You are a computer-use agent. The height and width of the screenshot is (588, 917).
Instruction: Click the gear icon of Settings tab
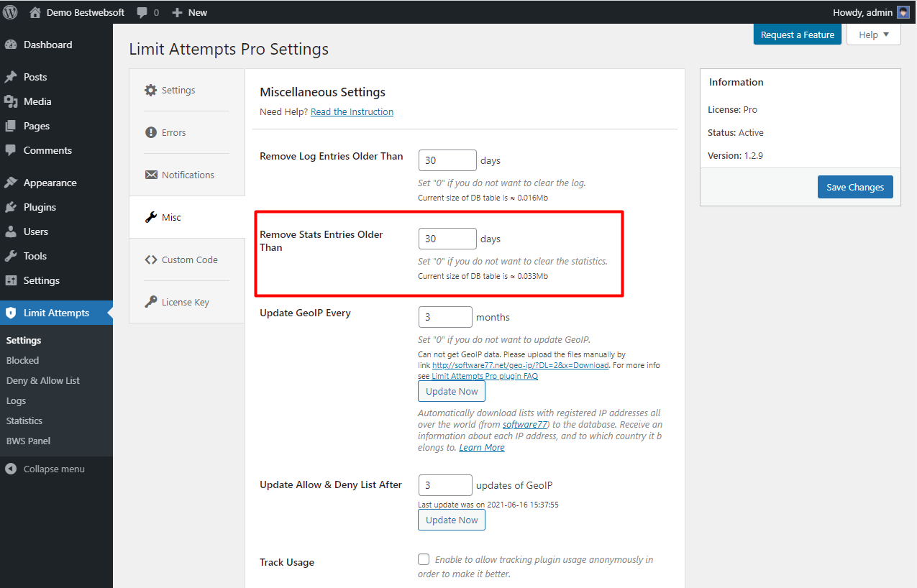[x=150, y=90]
